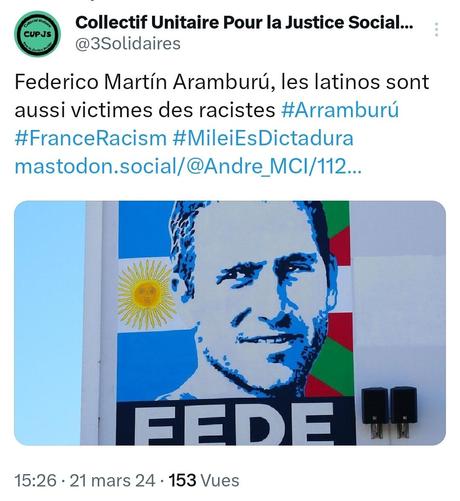Click the Collectif Unitaire Pour la Justice Social name

244,23
